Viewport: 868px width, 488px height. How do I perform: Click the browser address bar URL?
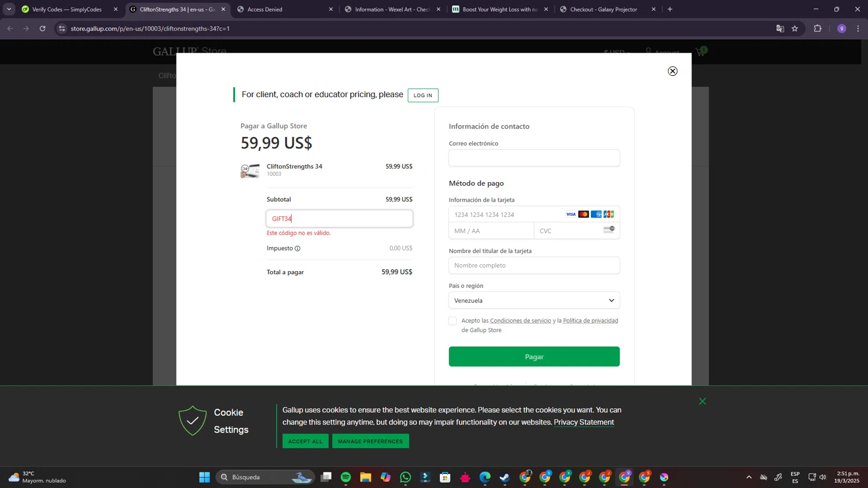(150, 28)
